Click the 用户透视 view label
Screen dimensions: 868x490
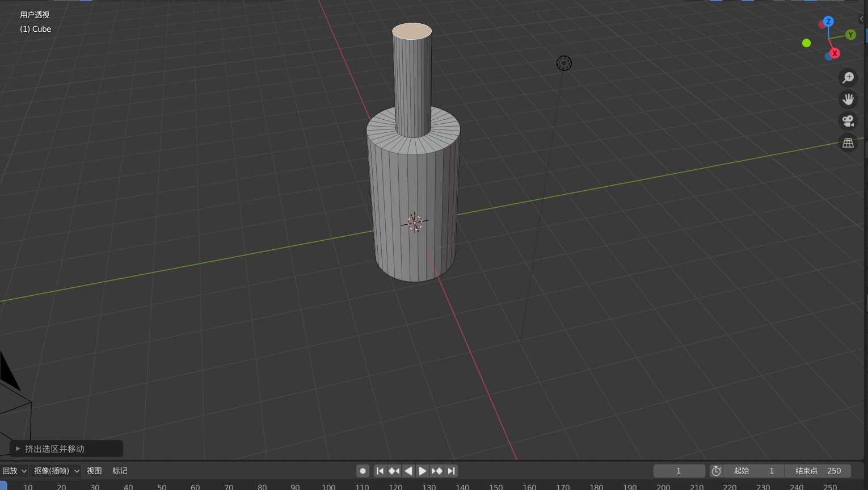(x=35, y=15)
